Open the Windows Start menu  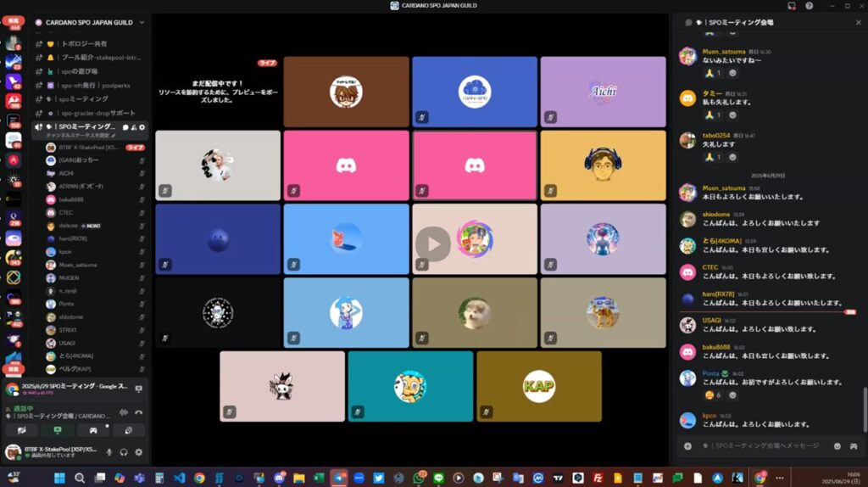coord(59,478)
